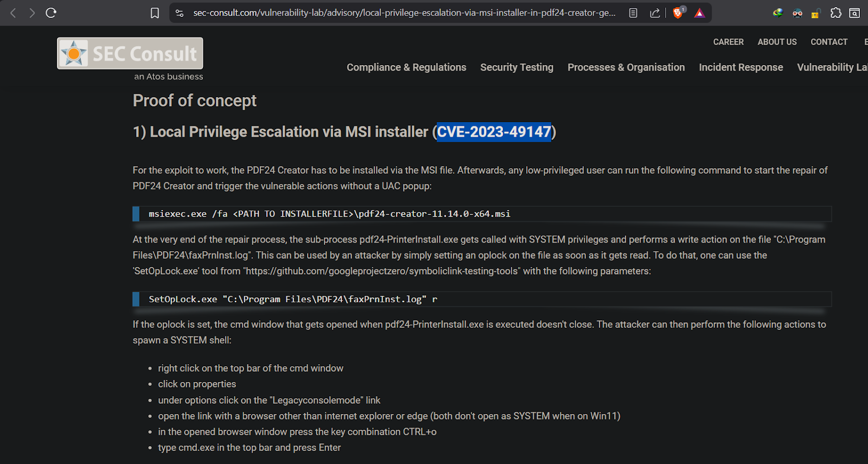Open the CONTACT page

tap(829, 42)
